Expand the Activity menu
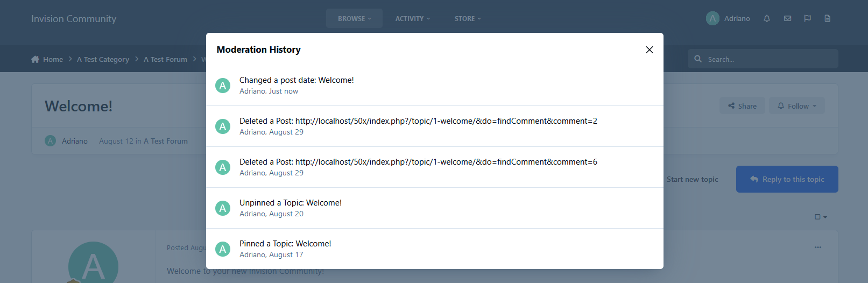This screenshot has width=868, height=283. point(413,18)
